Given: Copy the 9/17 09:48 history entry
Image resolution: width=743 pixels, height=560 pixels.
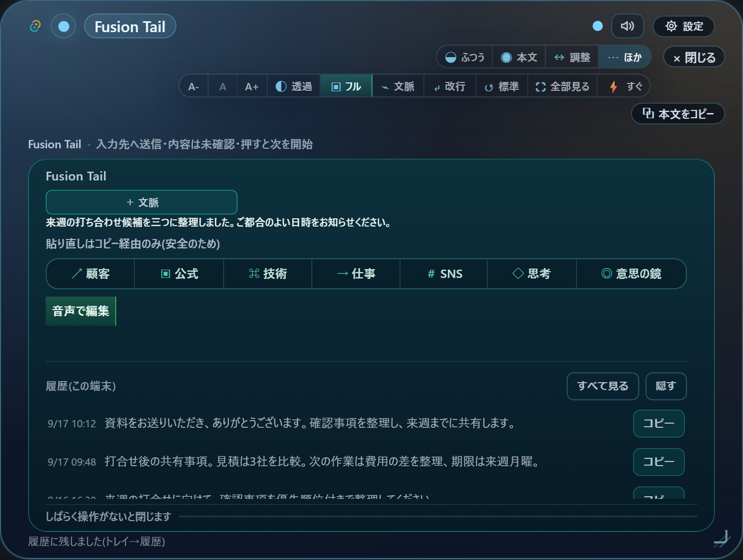Looking at the screenshot, I should click(x=659, y=462).
